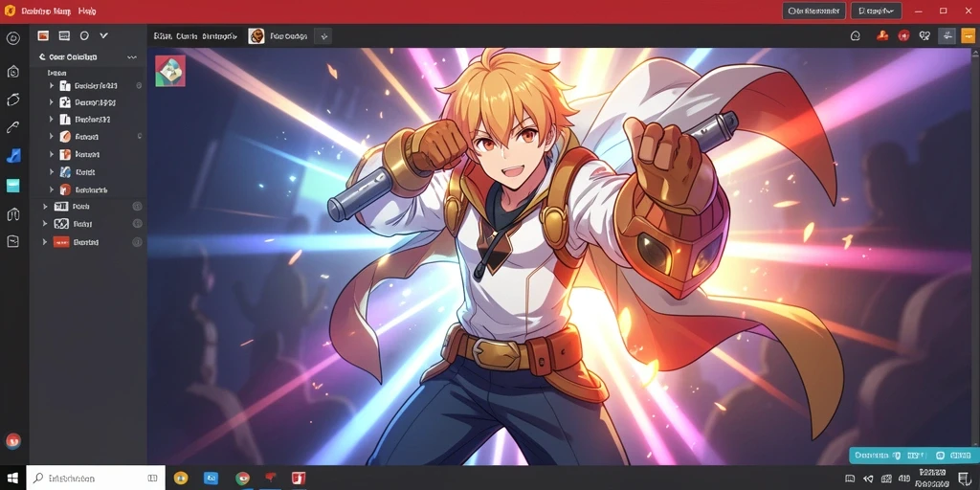Click the first label in the tab bar

pyautogui.click(x=163, y=36)
